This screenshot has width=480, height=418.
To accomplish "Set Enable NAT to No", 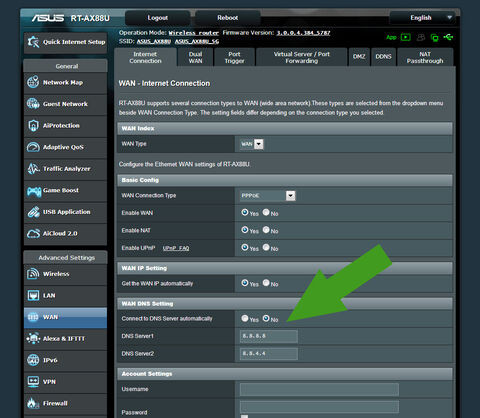I will click(266, 230).
